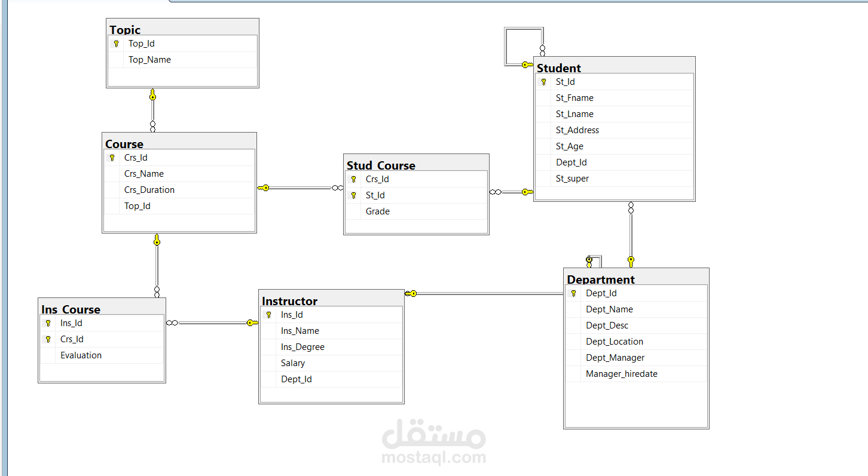The height and width of the screenshot is (476, 868).
Task: Select the St_Id row in Stud_Course table
Action: point(416,195)
